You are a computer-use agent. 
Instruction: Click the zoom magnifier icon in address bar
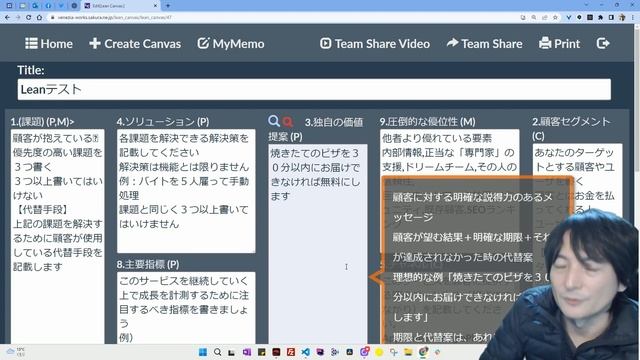[534, 18]
